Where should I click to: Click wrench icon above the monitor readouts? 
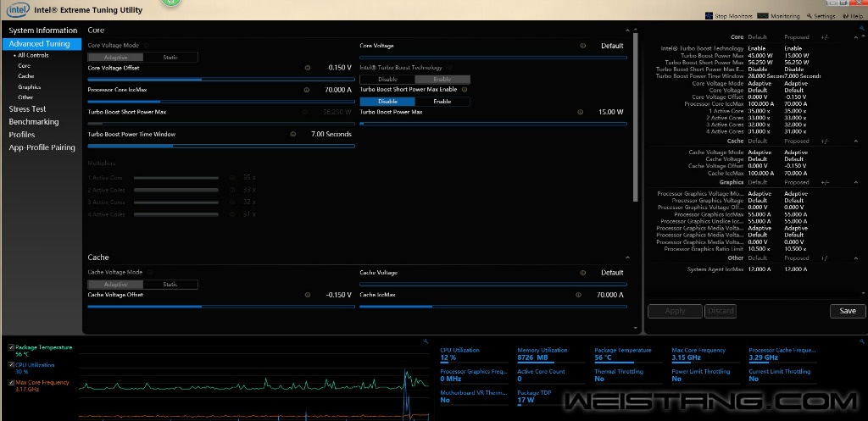(862, 341)
